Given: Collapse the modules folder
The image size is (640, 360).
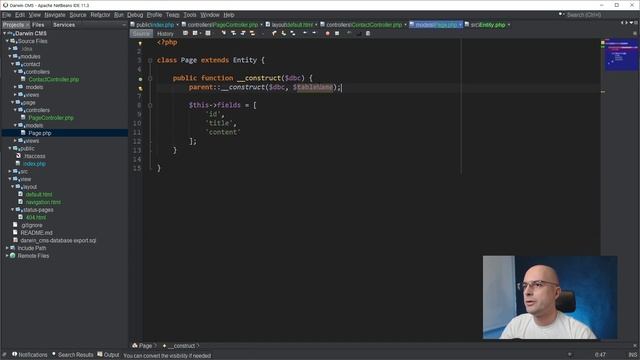Looking at the screenshot, I should click(10, 56).
